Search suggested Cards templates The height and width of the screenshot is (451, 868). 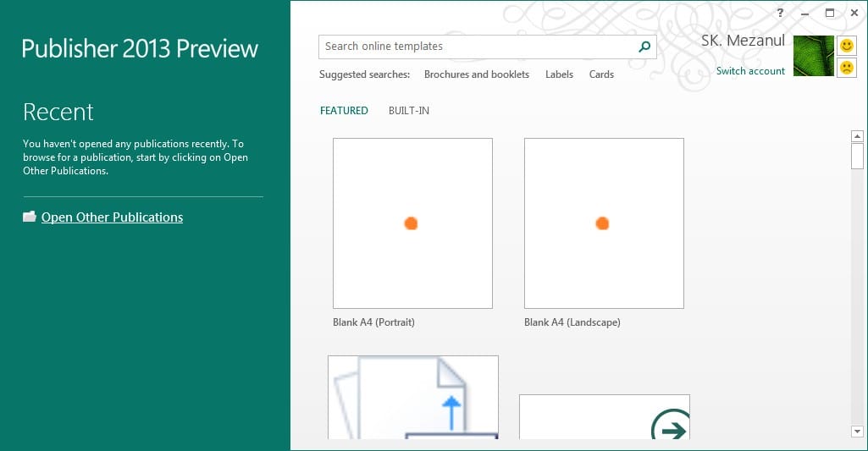click(x=601, y=74)
